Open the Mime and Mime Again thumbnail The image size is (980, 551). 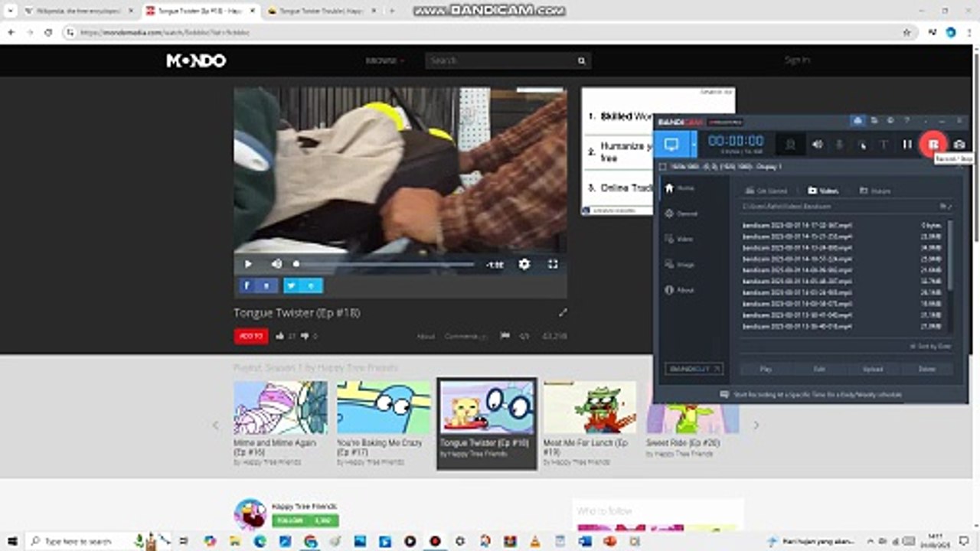click(x=280, y=408)
